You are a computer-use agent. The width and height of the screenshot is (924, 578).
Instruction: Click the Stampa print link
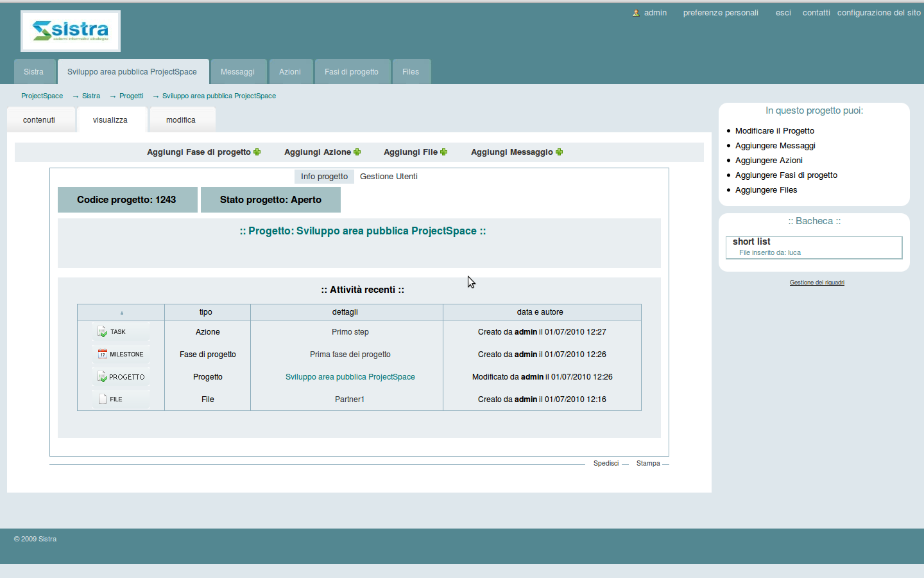[x=648, y=463]
